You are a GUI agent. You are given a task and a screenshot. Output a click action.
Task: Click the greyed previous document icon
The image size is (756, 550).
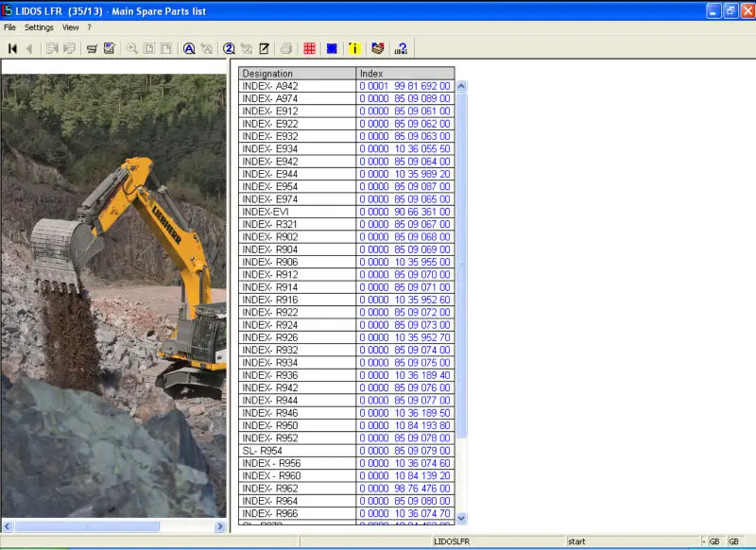point(52,48)
